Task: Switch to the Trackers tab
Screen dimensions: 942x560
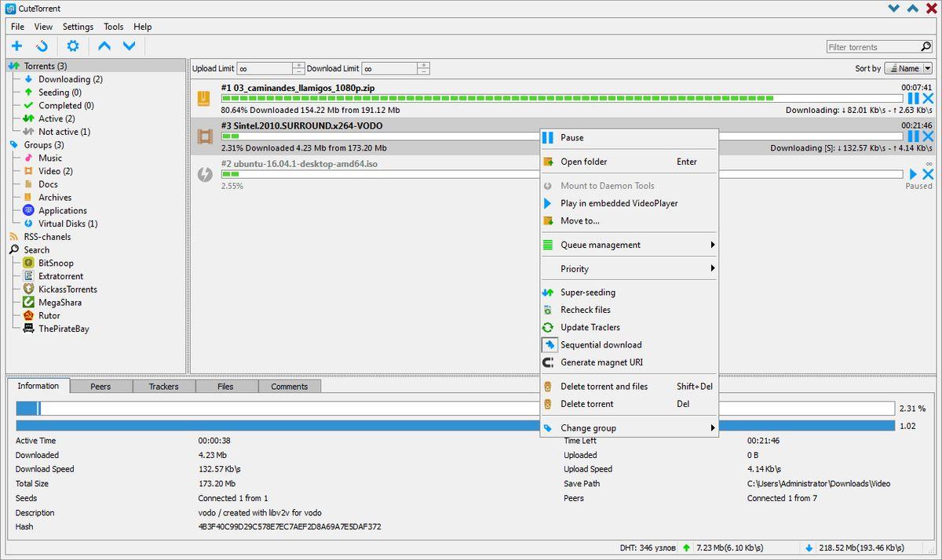Action: pyautogui.click(x=163, y=387)
